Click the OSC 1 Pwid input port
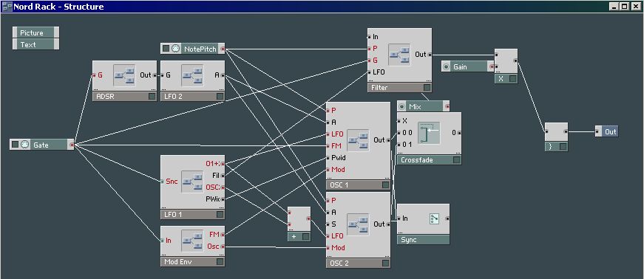The width and height of the screenshot is (644, 279). (328, 157)
